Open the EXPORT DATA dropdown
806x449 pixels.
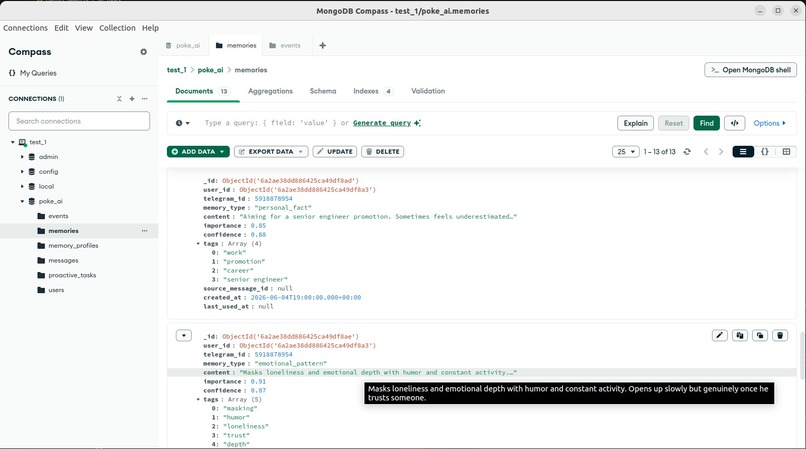[x=271, y=152]
